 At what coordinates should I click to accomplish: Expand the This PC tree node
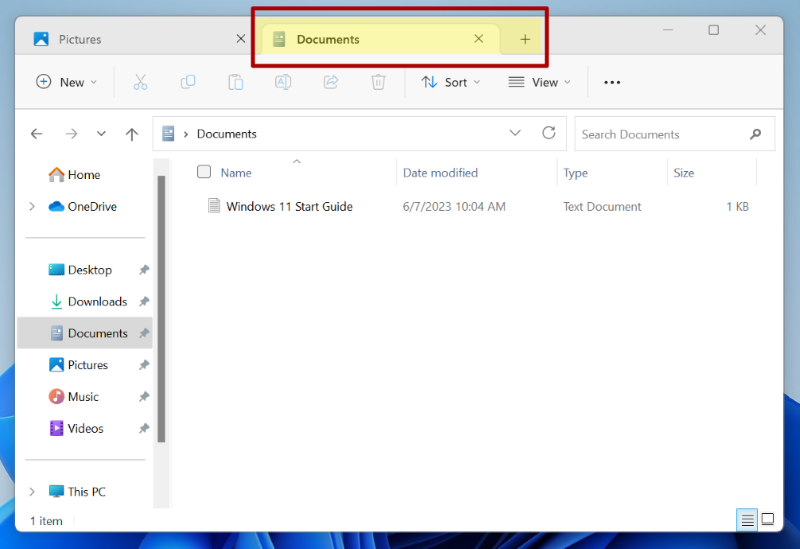(32, 491)
